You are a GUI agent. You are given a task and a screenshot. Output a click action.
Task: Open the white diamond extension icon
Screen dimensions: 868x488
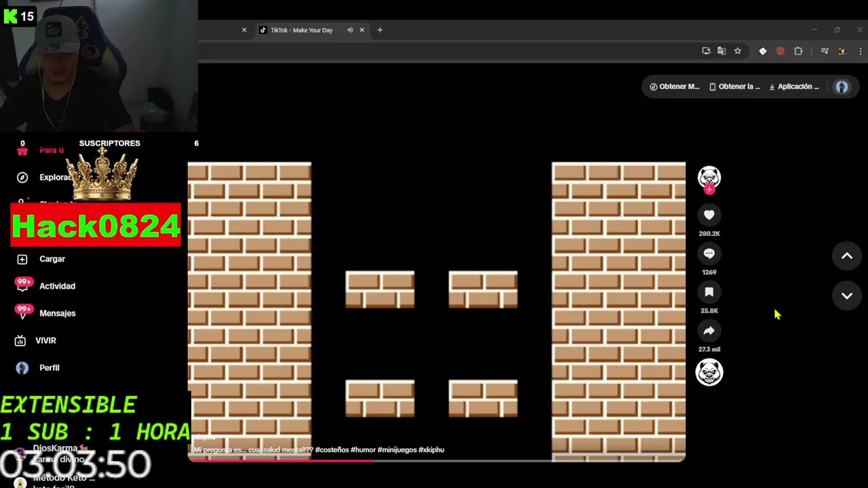[763, 51]
